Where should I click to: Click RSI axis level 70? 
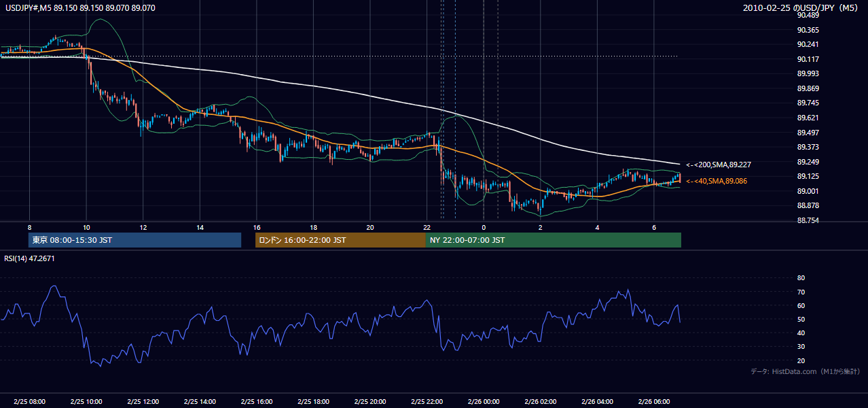tap(801, 292)
